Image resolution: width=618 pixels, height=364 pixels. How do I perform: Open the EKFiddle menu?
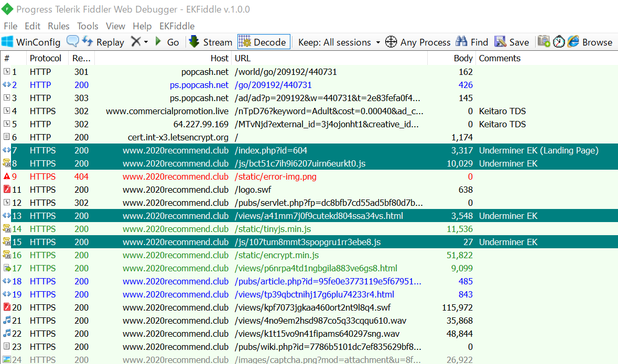[177, 26]
